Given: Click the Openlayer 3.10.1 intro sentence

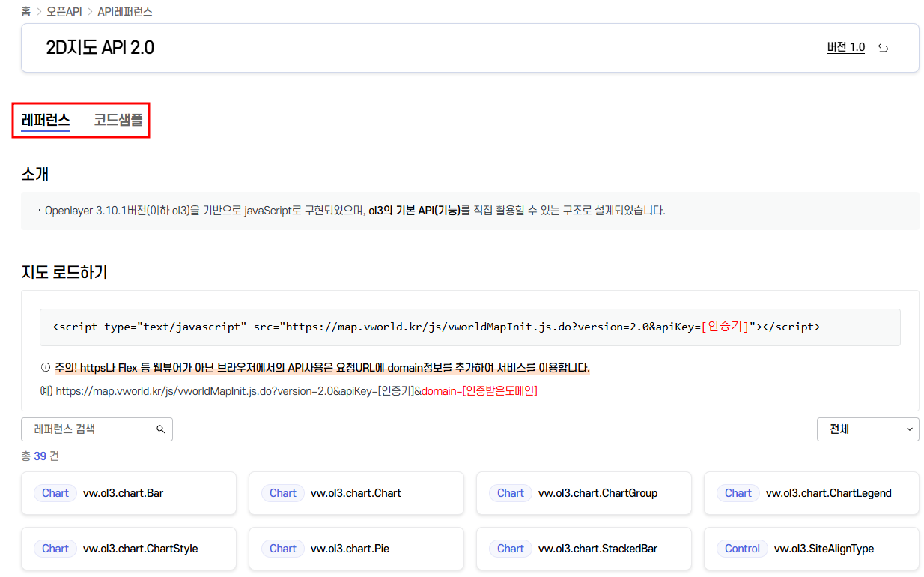Looking at the screenshot, I should coord(355,211).
